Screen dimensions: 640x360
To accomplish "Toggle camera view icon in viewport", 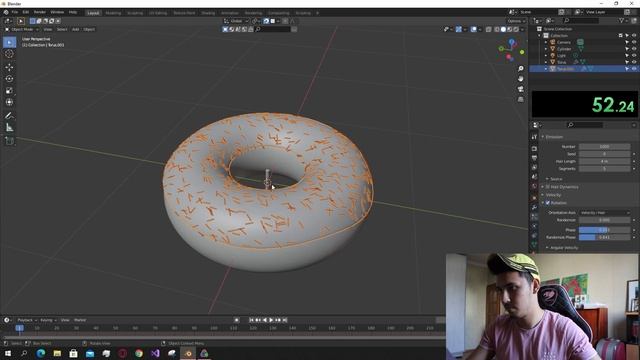I will [x=521, y=89].
